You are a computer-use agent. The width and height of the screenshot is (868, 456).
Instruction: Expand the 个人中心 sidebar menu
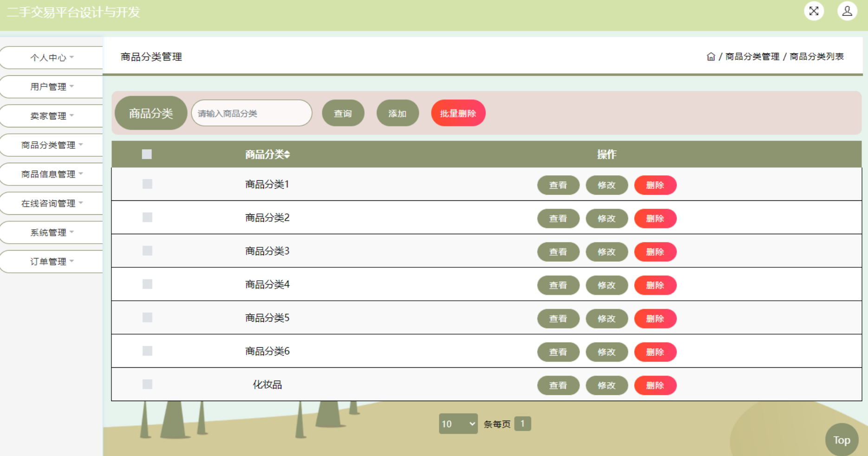tap(52, 58)
